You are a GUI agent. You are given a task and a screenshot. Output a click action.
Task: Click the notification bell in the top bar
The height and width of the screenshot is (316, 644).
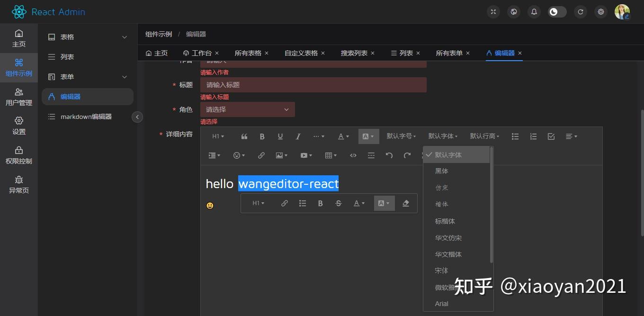pyautogui.click(x=534, y=11)
